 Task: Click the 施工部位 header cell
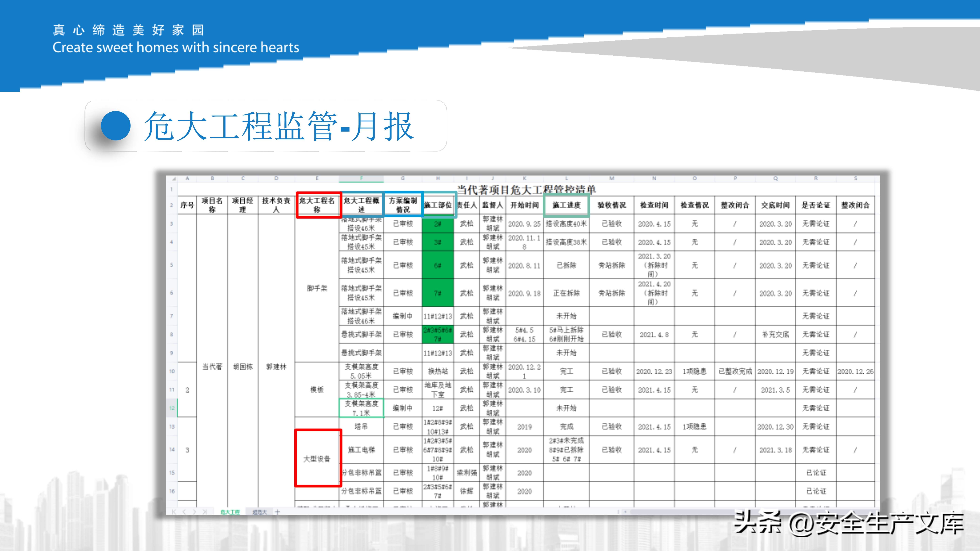(438, 205)
